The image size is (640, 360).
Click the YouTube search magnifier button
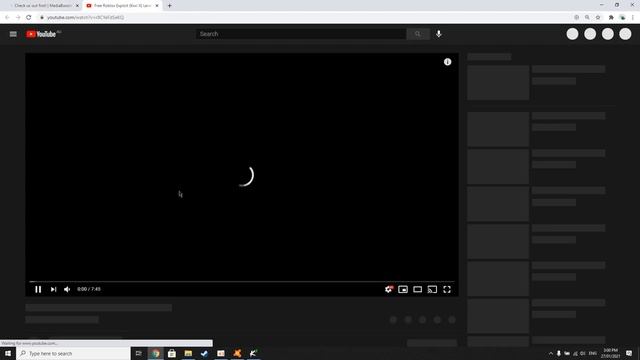(x=418, y=34)
